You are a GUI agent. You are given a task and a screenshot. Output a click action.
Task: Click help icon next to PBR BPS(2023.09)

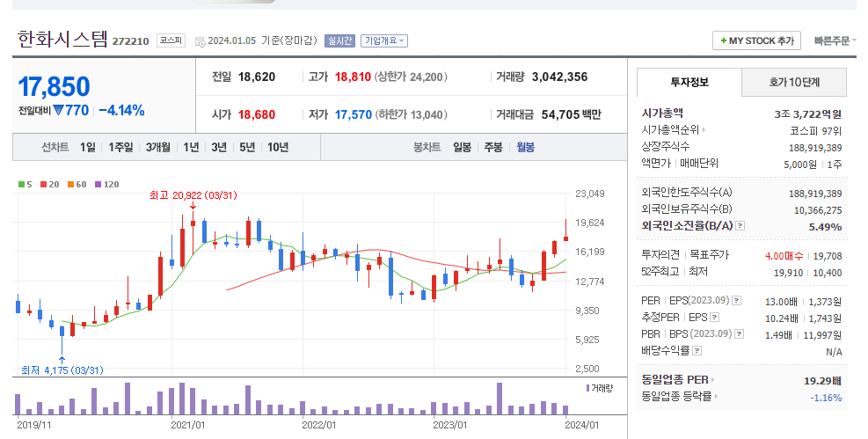[x=739, y=333]
